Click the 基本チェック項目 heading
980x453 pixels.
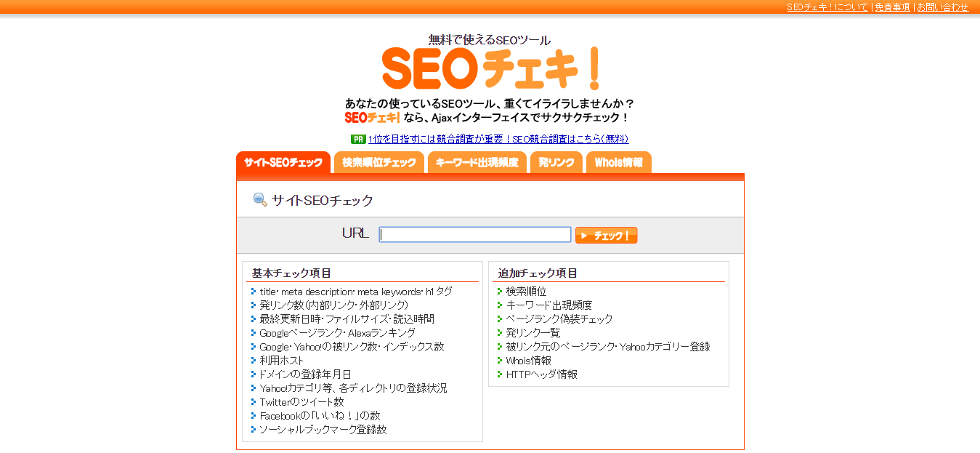coord(291,273)
